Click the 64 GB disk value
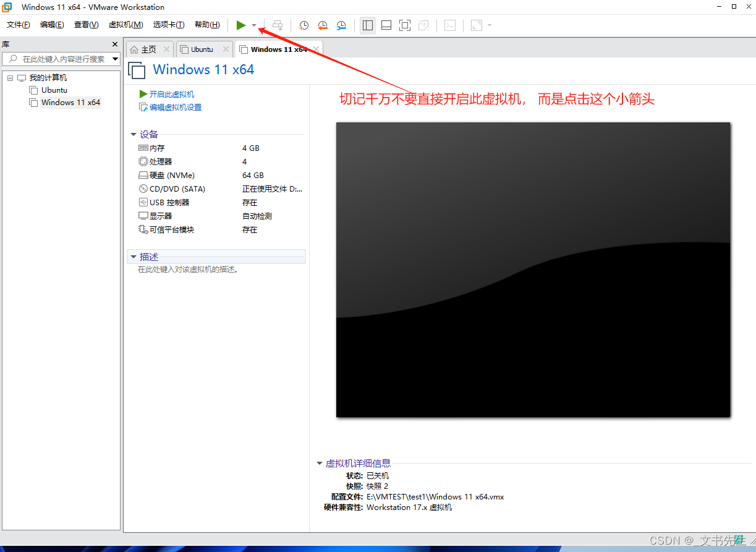 [253, 176]
